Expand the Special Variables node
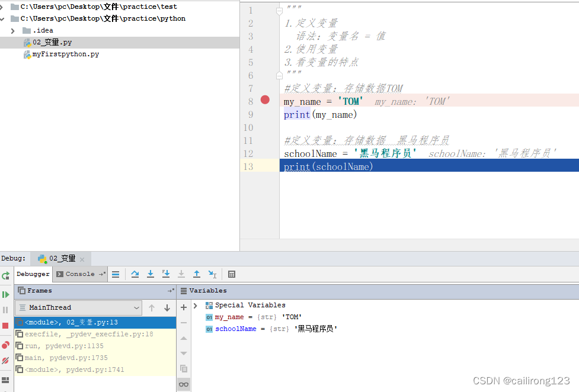The image size is (579, 392). tap(194, 304)
